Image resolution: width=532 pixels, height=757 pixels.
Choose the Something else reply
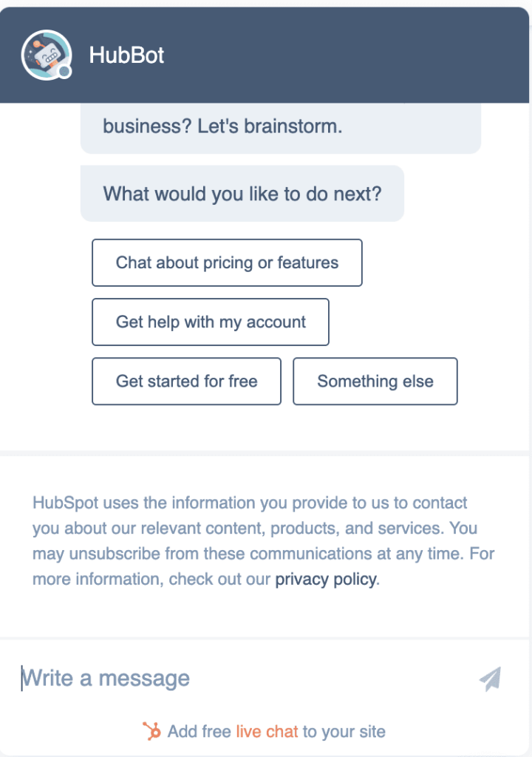click(x=375, y=381)
